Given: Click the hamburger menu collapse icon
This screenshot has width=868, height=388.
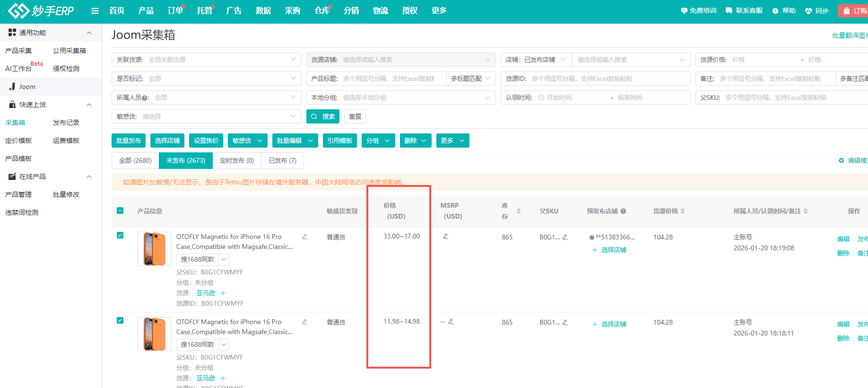Looking at the screenshot, I should [x=95, y=11].
